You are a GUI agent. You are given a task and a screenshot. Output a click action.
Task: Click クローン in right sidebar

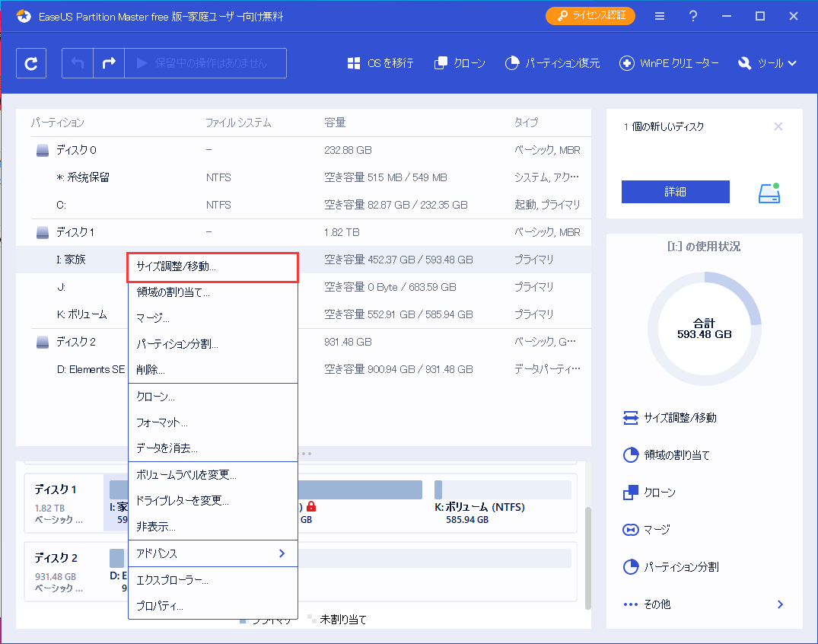pos(650,492)
